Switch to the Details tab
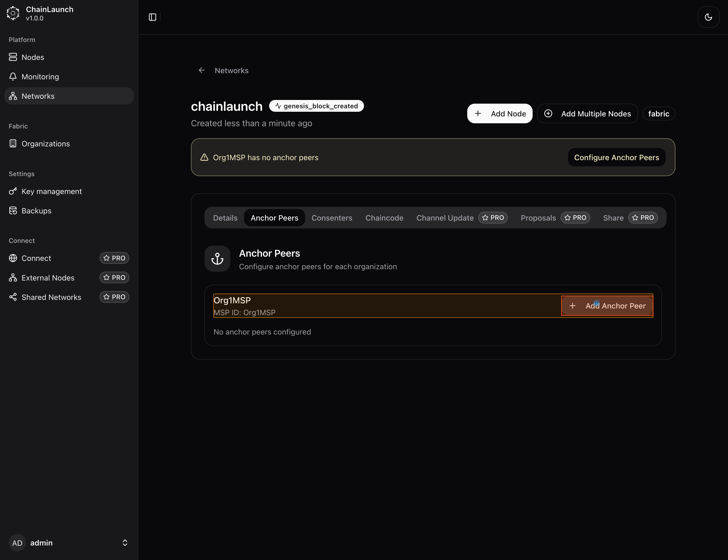This screenshot has height=560, width=728. [225, 218]
